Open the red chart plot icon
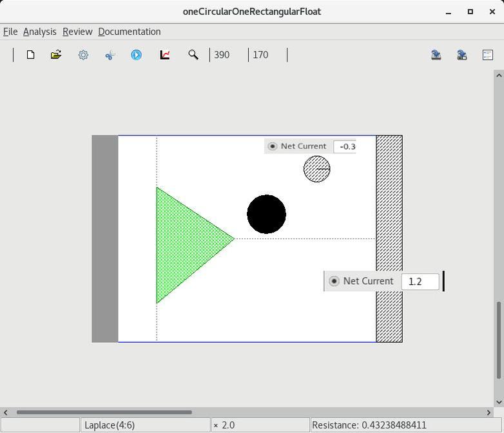Viewport: 504px width, 433px height. tap(165, 55)
